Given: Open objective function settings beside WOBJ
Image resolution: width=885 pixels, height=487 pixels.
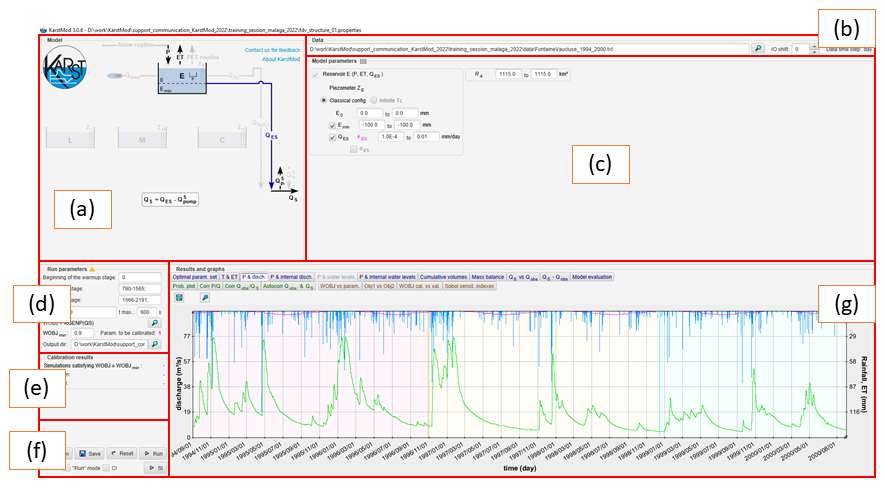Looking at the screenshot, I should click(x=155, y=322).
